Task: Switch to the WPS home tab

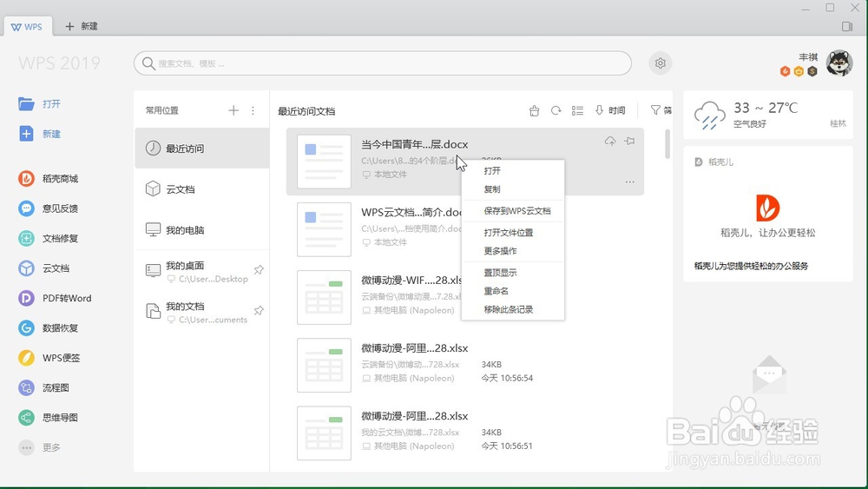Action: (x=28, y=27)
